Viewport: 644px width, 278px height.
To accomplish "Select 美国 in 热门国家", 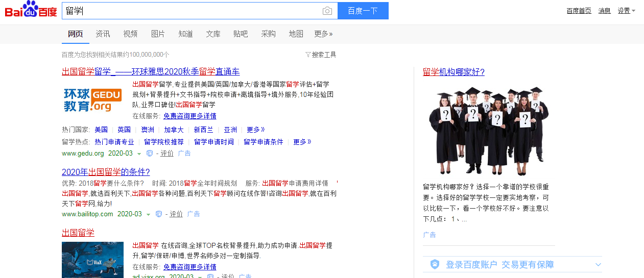I will pos(101,130).
